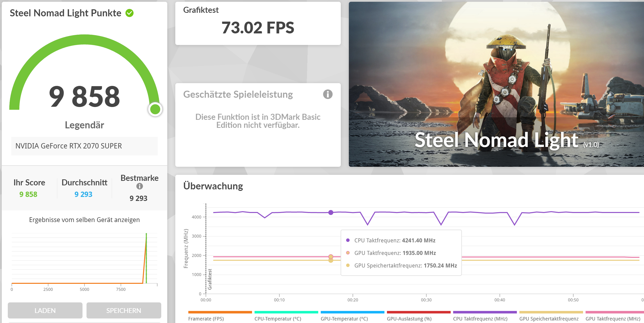
Task: Toggle CPU-Temperatur (°C) legend series
Action: pyautogui.click(x=278, y=318)
